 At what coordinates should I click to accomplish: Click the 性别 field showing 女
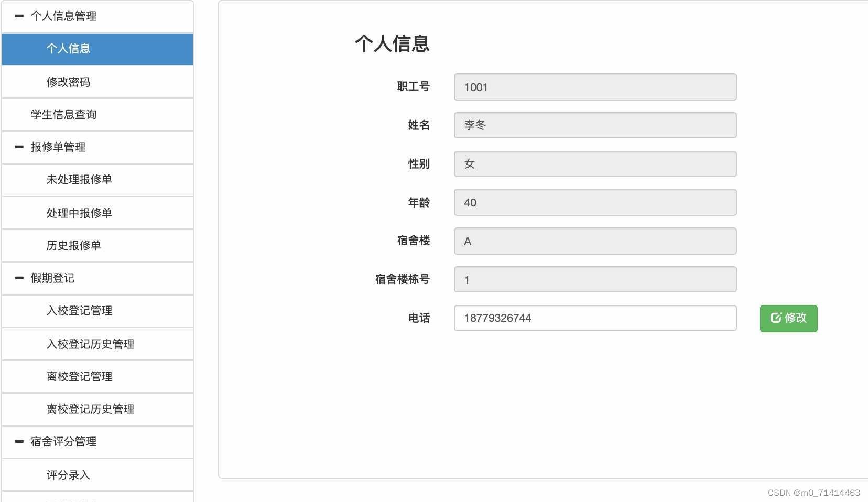[x=595, y=164]
